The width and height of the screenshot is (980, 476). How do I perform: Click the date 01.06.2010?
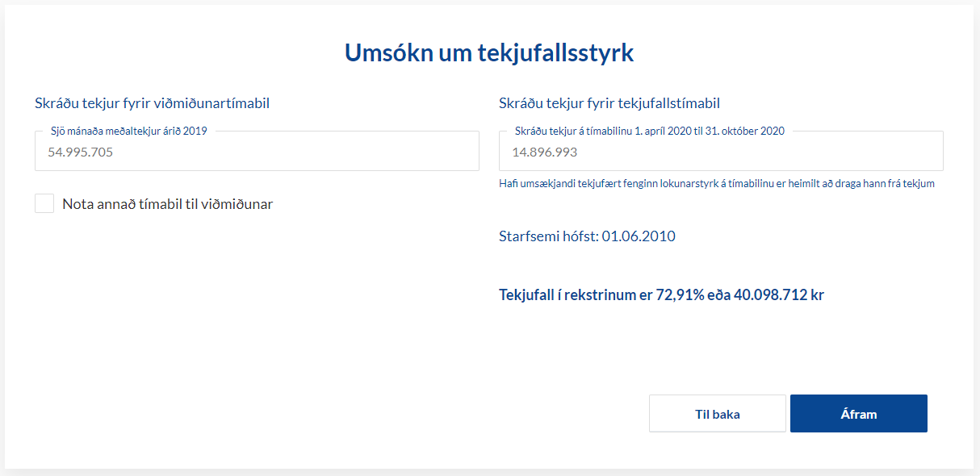[x=639, y=236]
